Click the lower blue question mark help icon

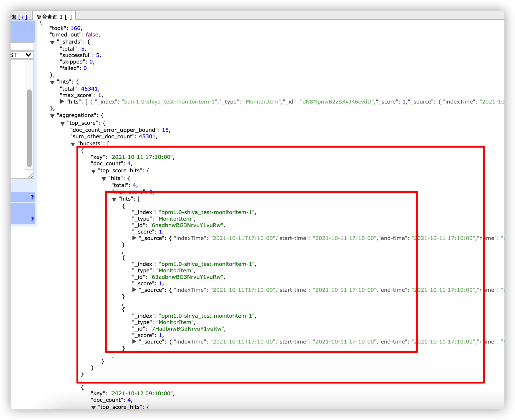32,219
